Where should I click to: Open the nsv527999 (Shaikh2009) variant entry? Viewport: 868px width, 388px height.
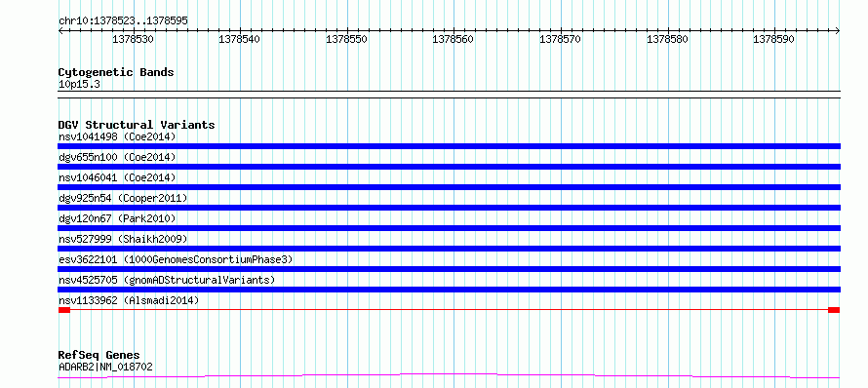(x=123, y=239)
